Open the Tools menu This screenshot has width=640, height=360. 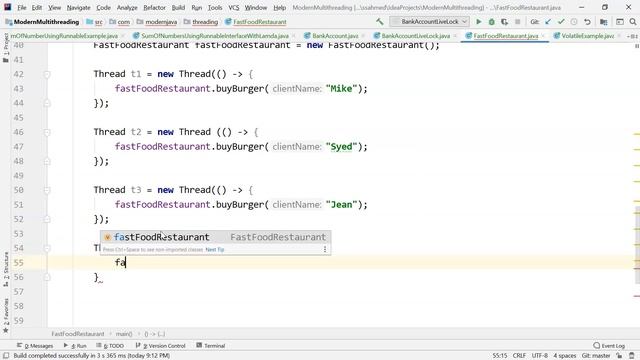coord(215,7)
